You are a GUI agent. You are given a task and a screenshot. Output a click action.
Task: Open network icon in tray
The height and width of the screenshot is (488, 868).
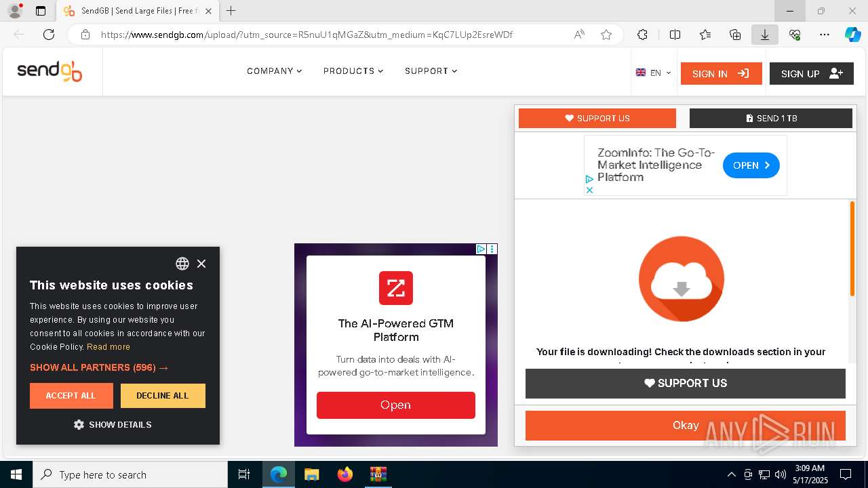point(764,474)
